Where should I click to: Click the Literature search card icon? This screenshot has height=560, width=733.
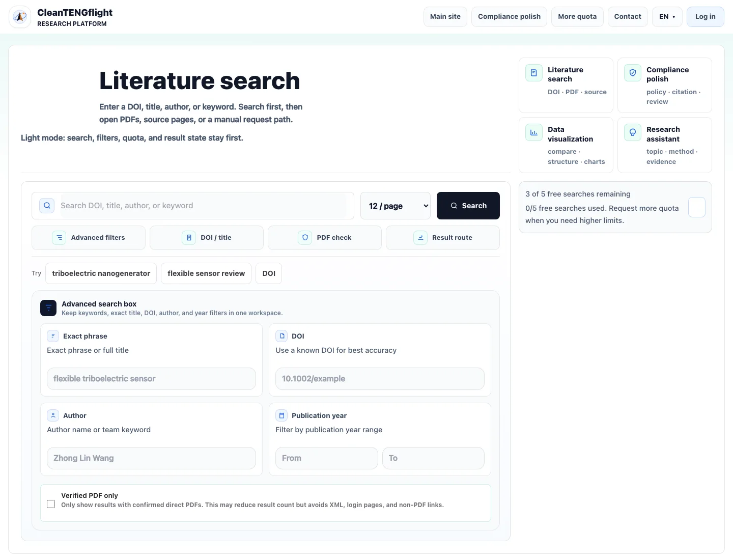[x=534, y=73]
